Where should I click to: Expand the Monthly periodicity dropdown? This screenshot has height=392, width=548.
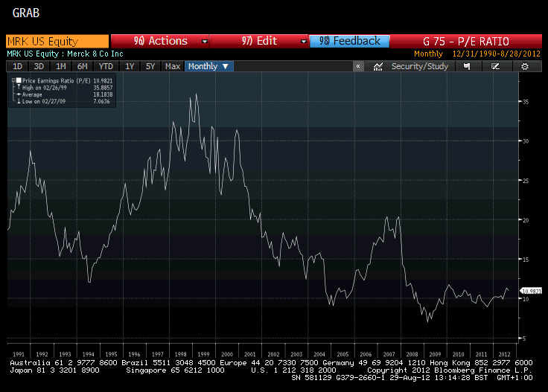coord(208,66)
